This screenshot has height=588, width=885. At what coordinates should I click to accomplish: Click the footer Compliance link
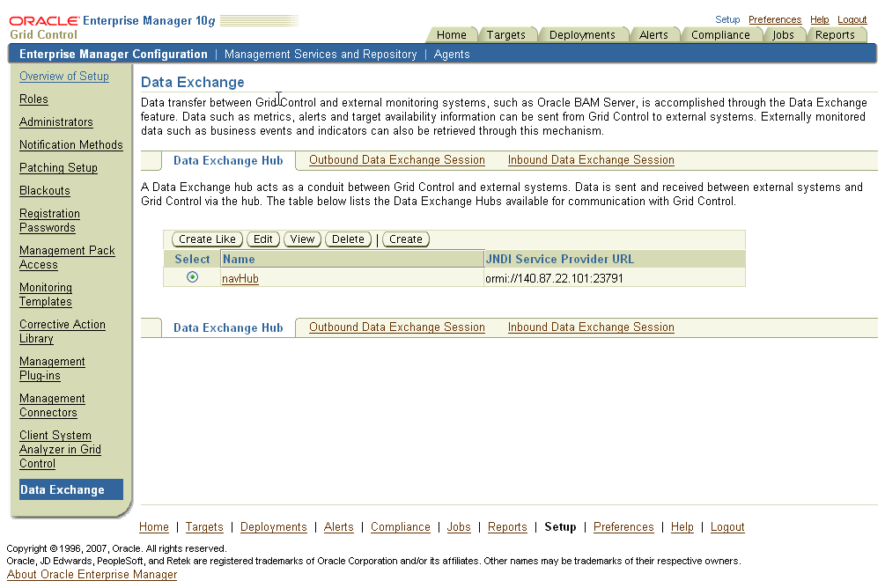pyautogui.click(x=400, y=527)
